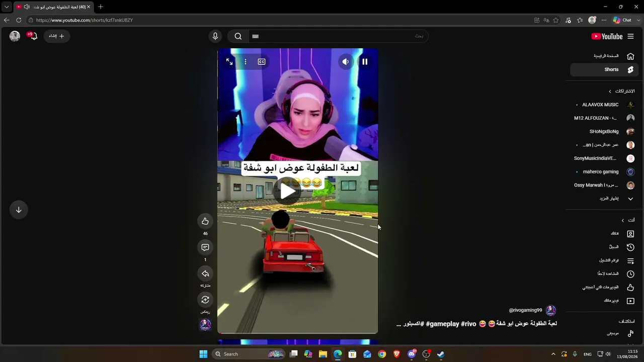Expand the Short to fullscreen
644x362 pixels.
click(x=229, y=62)
